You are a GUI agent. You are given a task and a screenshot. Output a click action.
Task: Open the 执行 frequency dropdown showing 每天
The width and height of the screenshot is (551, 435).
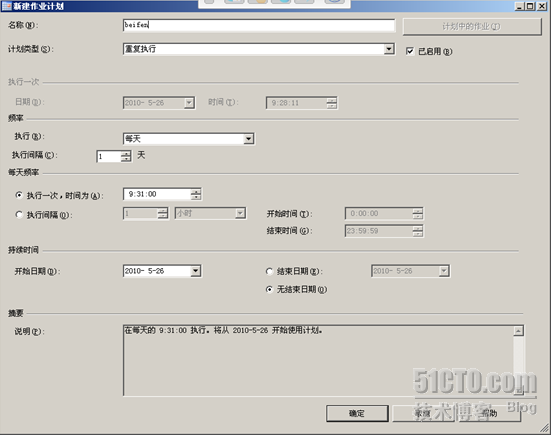pos(248,139)
